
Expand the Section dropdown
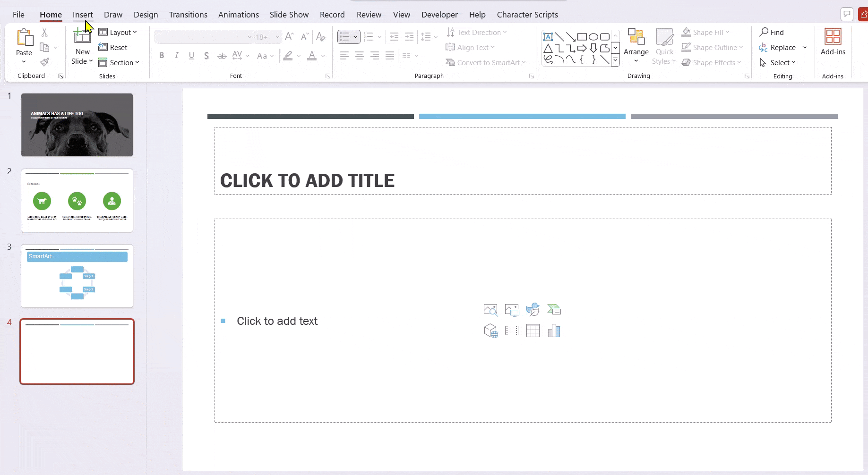(120, 62)
